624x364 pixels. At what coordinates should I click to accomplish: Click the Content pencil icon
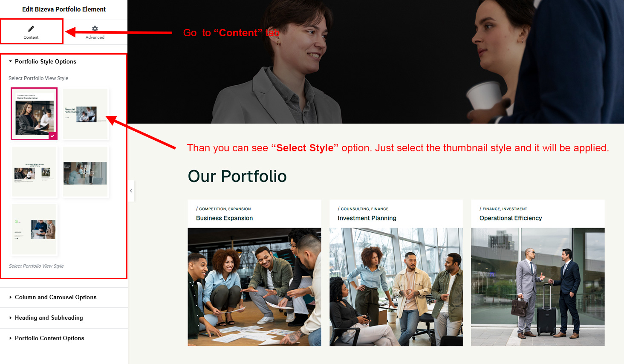(x=31, y=29)
